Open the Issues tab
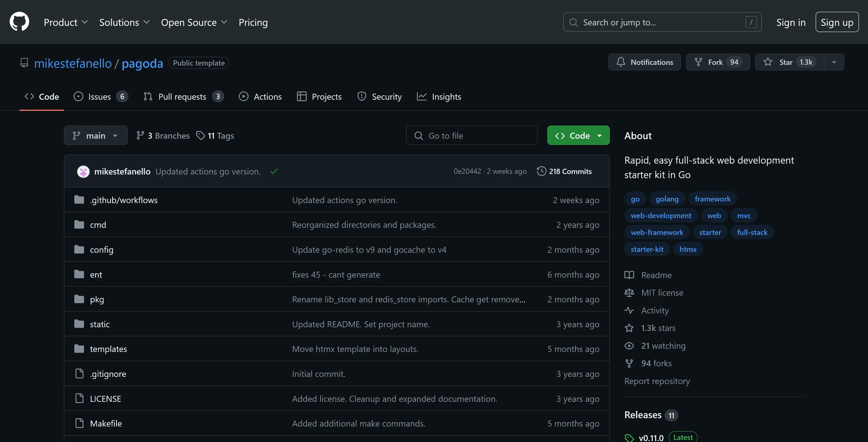The image size is (868, 442). [101, 97]
